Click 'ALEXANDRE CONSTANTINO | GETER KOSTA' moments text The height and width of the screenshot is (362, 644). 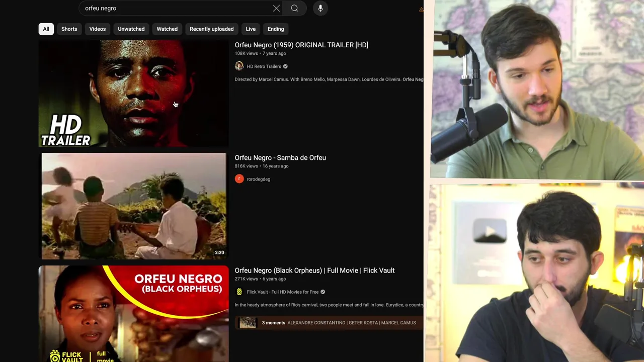click(x=352, y=323)
